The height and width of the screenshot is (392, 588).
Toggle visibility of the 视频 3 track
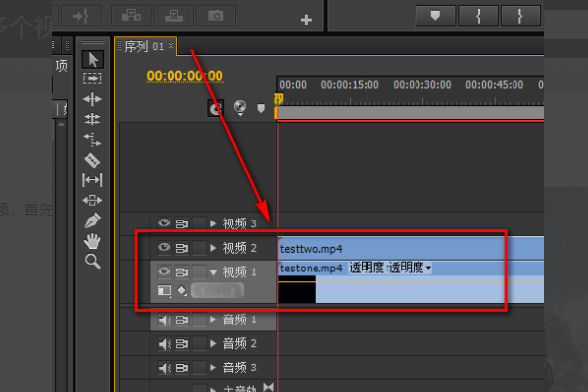[164, 222]
